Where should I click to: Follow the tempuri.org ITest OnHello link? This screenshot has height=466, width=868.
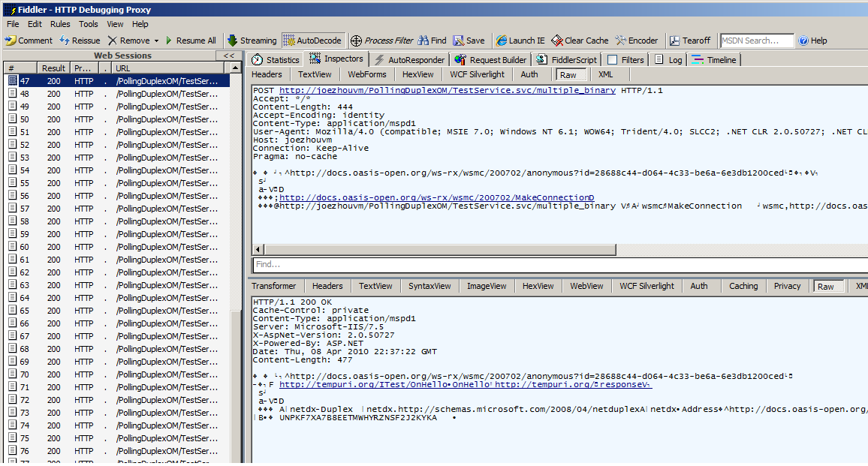pyautogui.click(x=466, y=384)
